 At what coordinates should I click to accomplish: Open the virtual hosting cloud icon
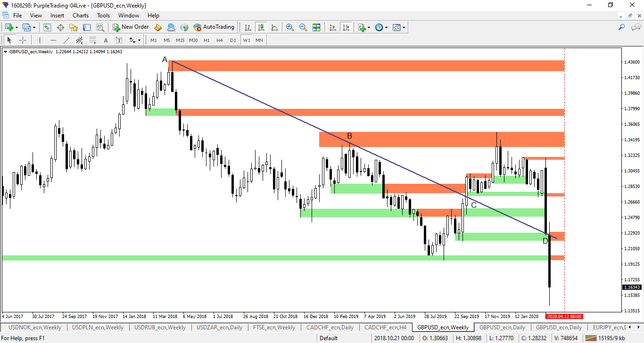click(171, 27)
